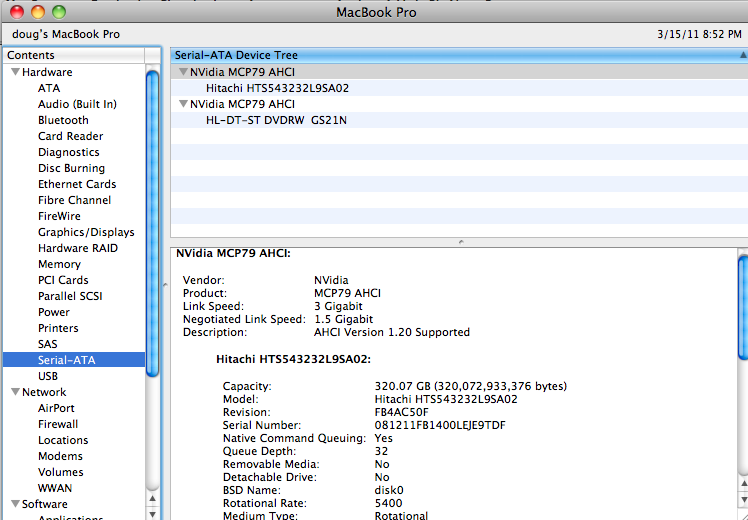Select the Hitachi HTS543232L9SA02 device row
This screenshot has height=520, width=748.
(x=459, y=88)
